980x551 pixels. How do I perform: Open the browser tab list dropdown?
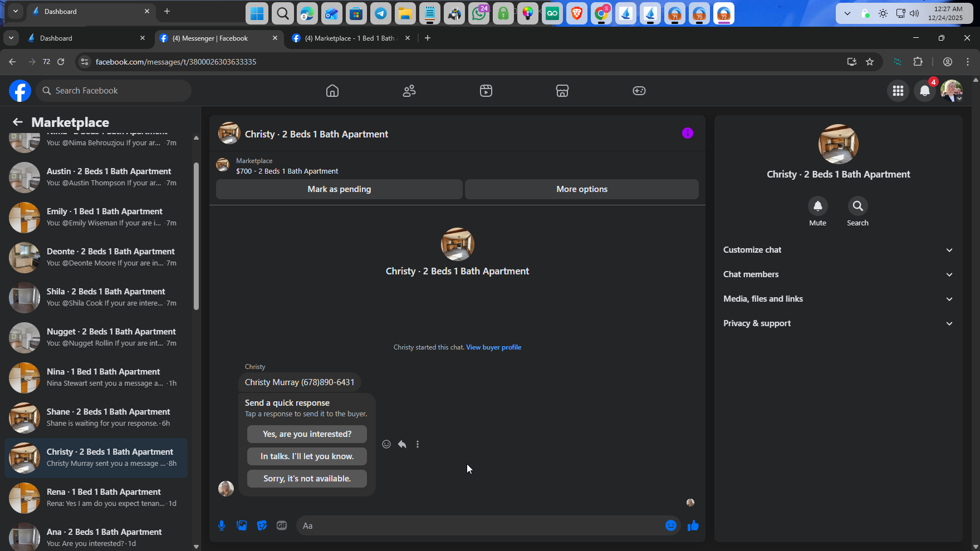11,38
